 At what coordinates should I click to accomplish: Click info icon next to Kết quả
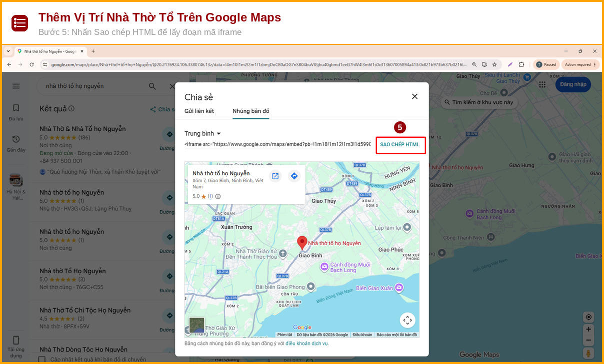[71, 108]
